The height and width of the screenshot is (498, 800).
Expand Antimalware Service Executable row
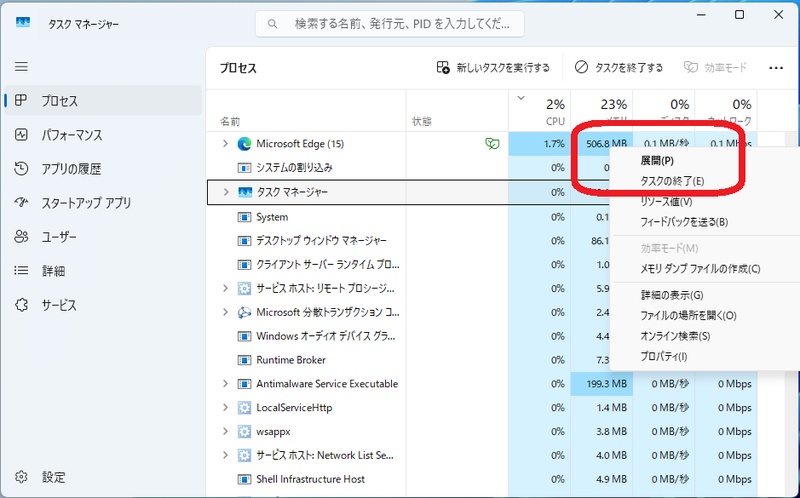point(225,384)
